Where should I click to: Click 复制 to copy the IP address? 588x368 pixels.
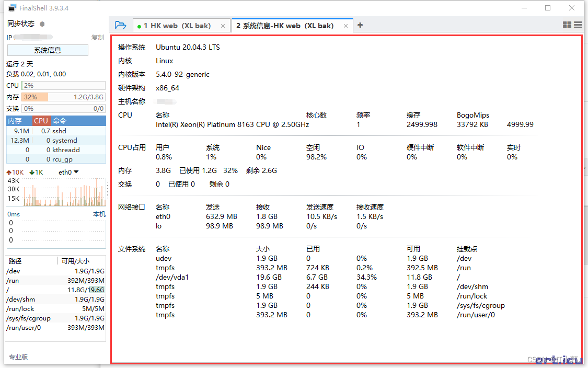(x=98, y=38)
